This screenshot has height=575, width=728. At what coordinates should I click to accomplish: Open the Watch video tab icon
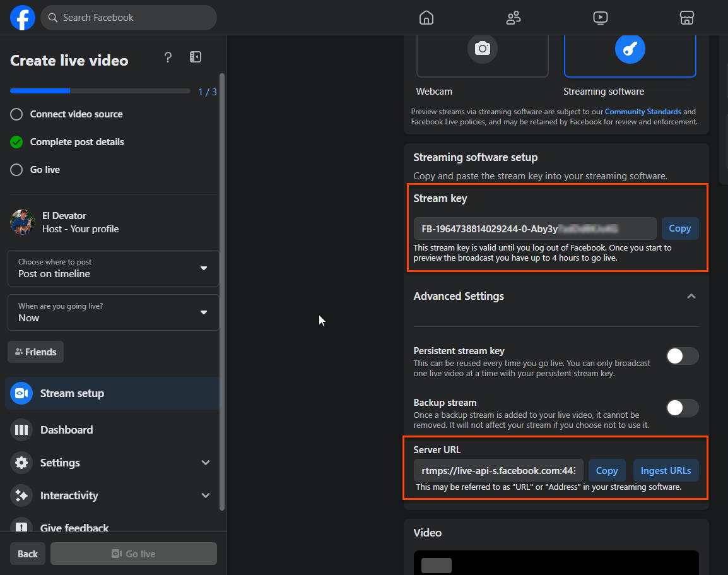click(x=601, y=18)
